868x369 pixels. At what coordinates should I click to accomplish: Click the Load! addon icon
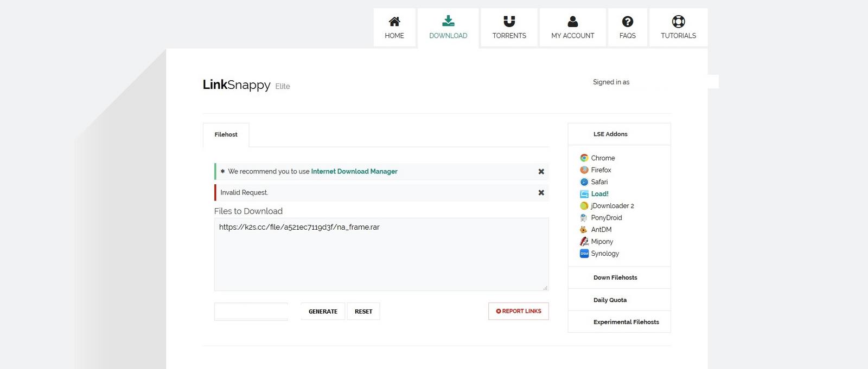[x=584, y=193]
